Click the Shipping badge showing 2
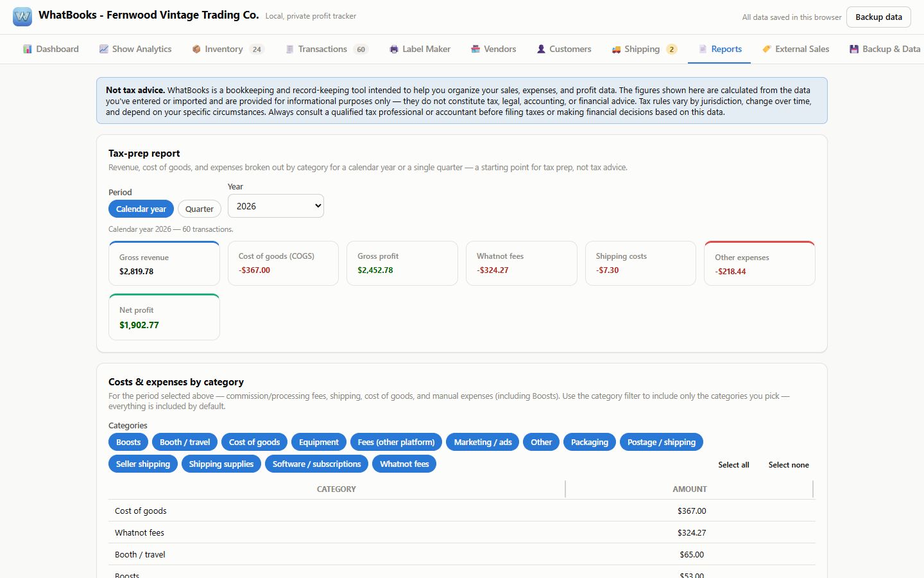 [672, 49]
